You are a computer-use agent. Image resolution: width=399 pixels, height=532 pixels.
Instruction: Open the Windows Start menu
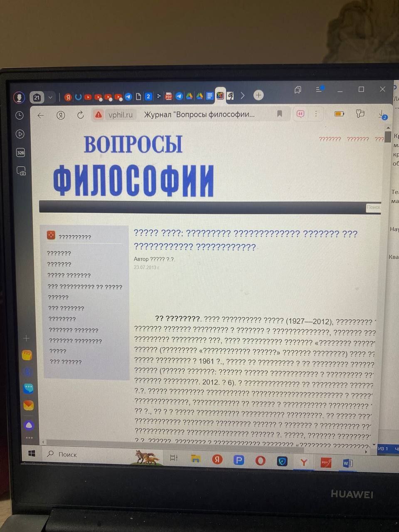[x=32, y=454]
